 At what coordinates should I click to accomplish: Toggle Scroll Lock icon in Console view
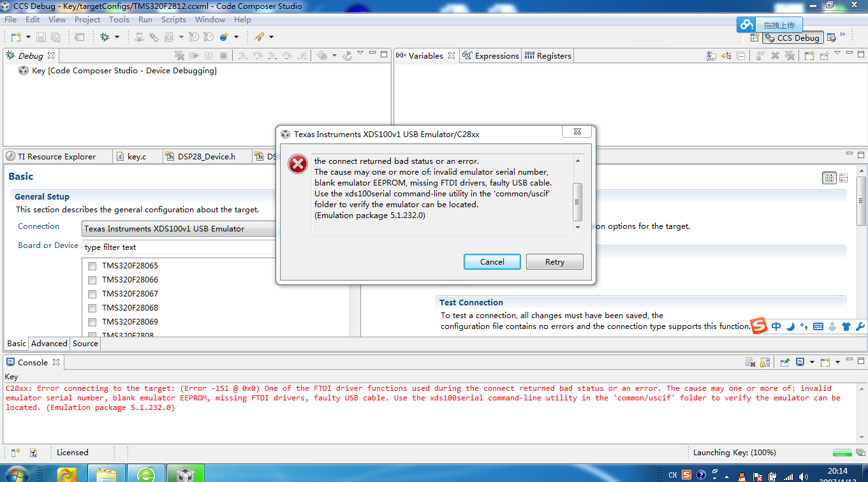click(x=765, y=362)
